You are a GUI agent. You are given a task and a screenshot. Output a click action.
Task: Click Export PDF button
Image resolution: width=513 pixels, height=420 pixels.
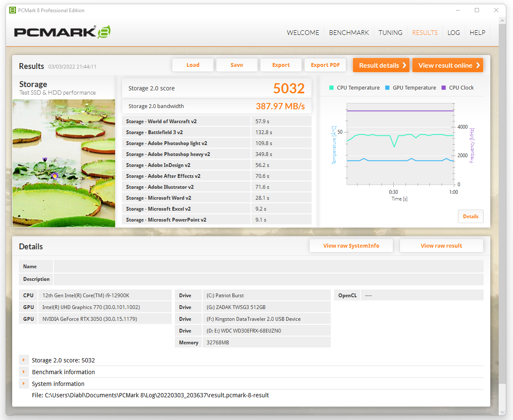325,65
